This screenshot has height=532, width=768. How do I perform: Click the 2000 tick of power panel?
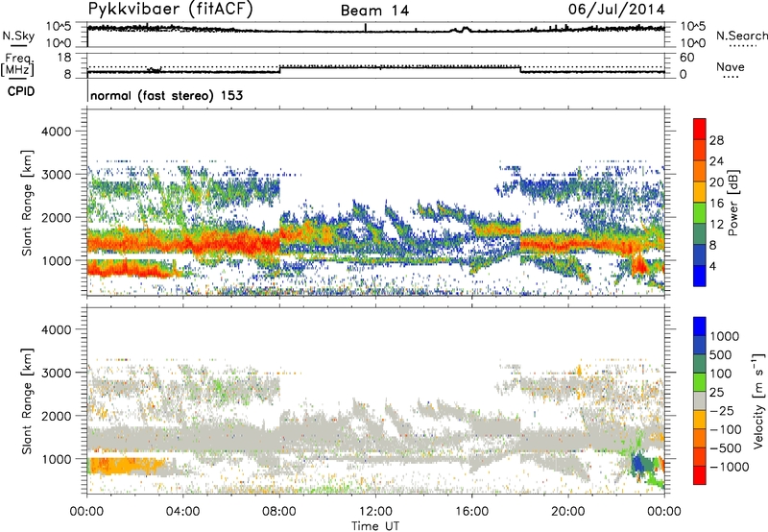point(56,217)
